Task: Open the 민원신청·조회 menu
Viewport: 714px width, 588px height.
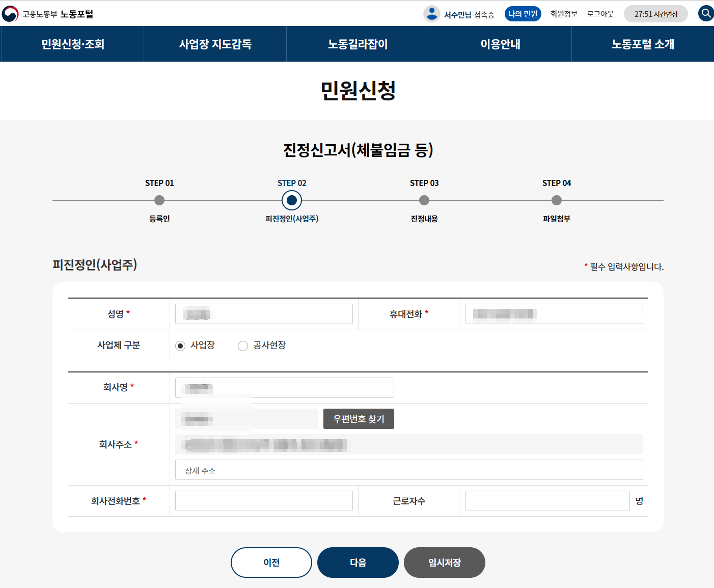Action: click(x=73, y=44)
